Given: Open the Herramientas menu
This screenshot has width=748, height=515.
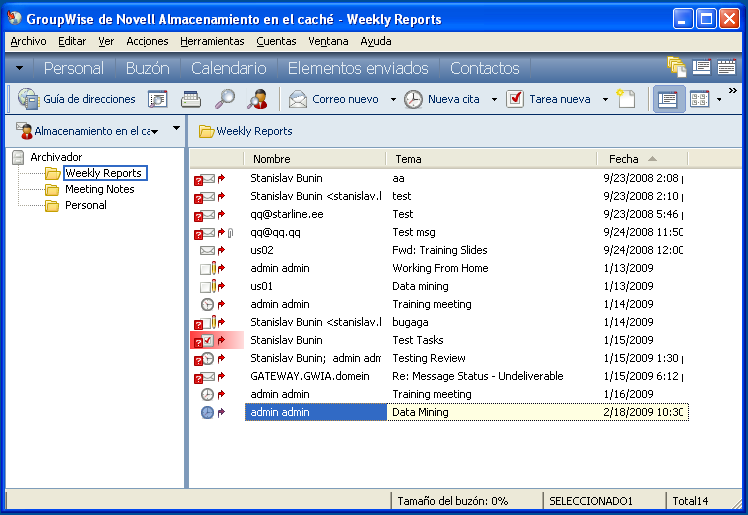Looking at the screenshot, I should (212, 41).
